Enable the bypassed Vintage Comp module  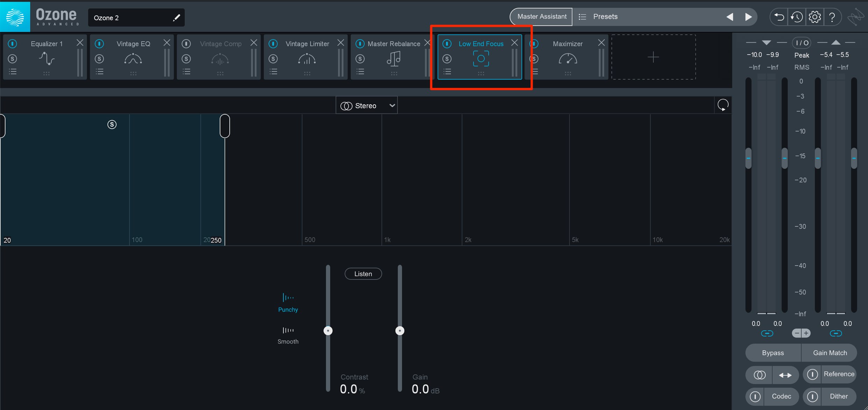point(186,44)
